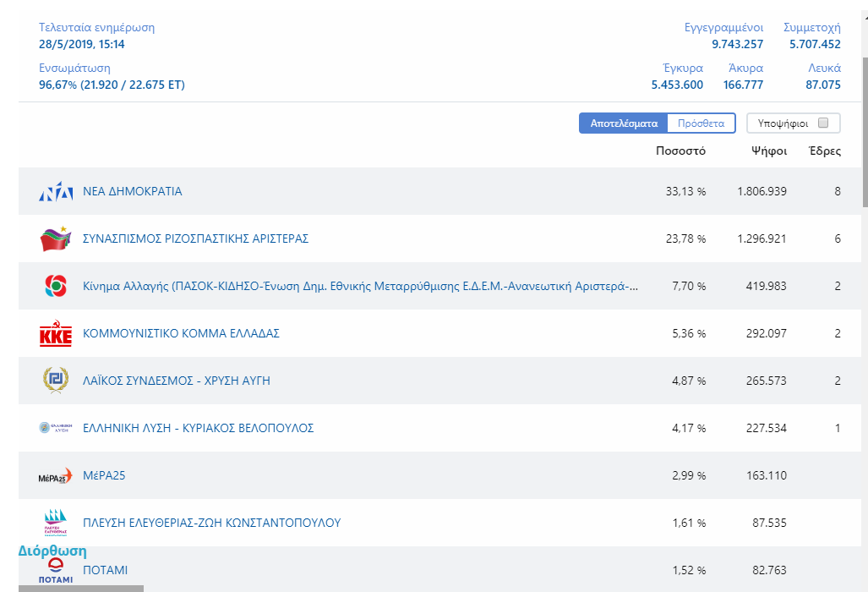The width and height of the screenshot is (868, 592).
Task: Click the 5,36 % percentage cell
Action: (689, 333)
